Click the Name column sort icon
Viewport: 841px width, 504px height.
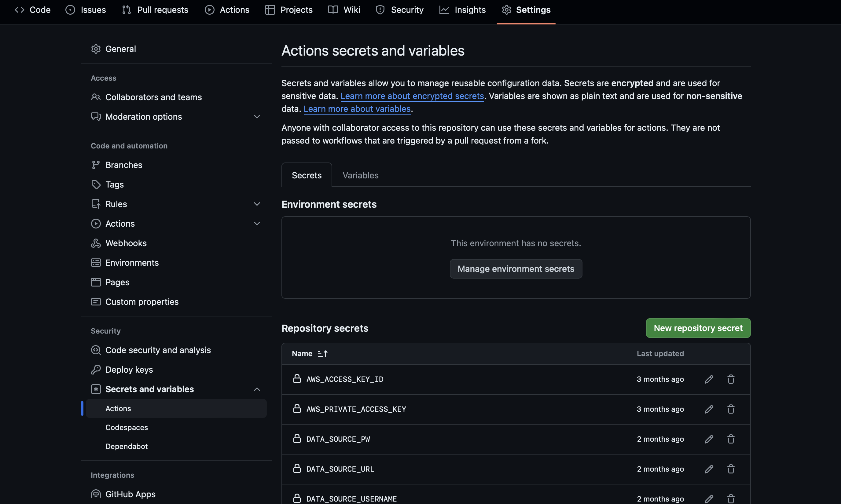(322, 354)
